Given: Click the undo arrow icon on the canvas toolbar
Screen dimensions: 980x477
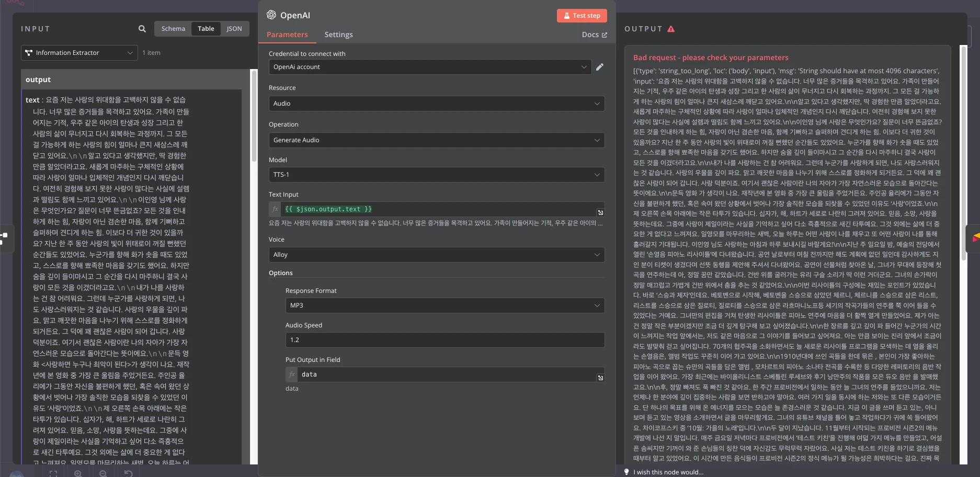Looking at the screenshot, I should [128, 473].
